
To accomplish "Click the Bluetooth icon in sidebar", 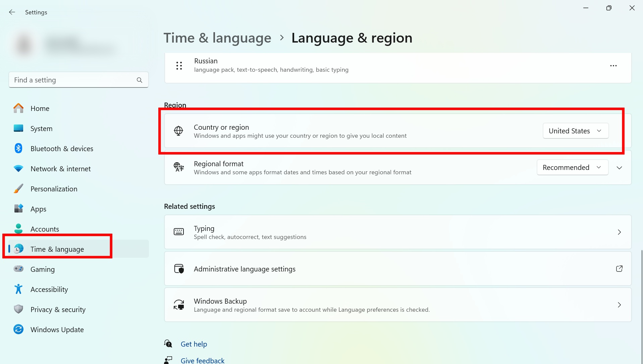I will [18, 148].
